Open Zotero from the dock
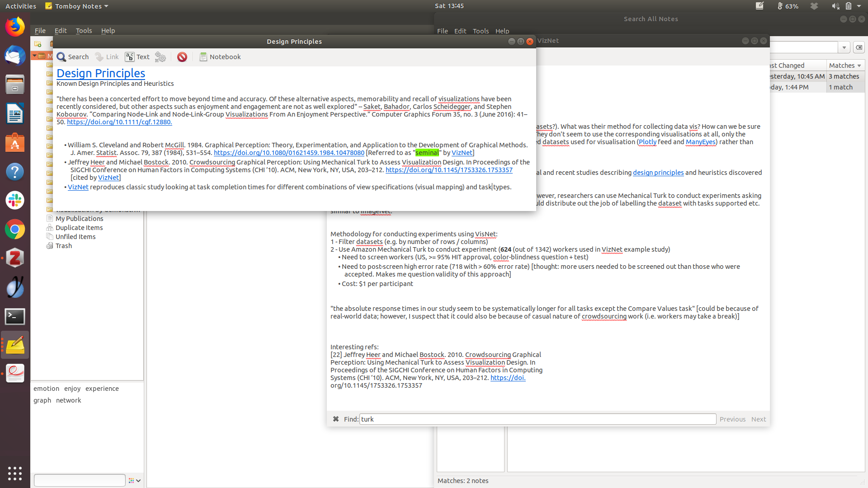This screenshot has height=488, width=868. pyautogui.click(x=15, y=258)
